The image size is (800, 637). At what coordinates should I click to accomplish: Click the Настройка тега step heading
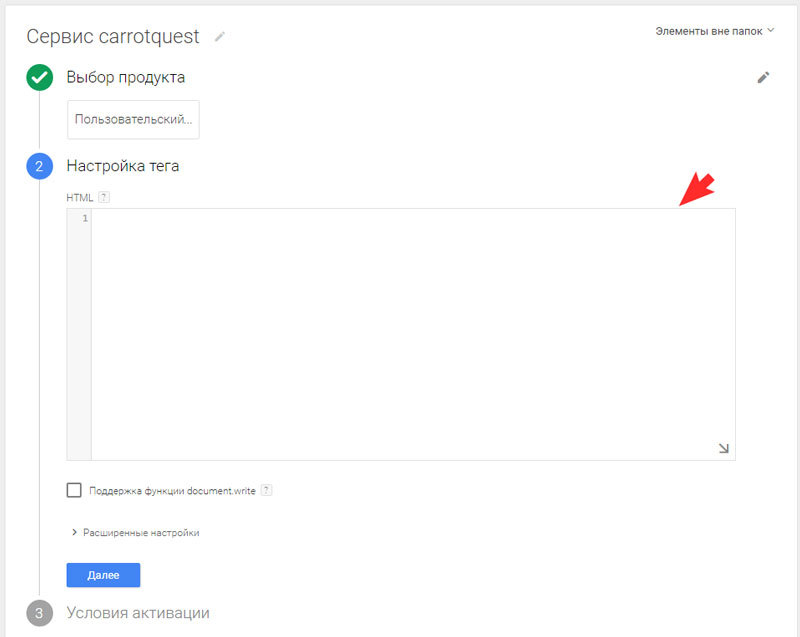[x=122, y=166]
